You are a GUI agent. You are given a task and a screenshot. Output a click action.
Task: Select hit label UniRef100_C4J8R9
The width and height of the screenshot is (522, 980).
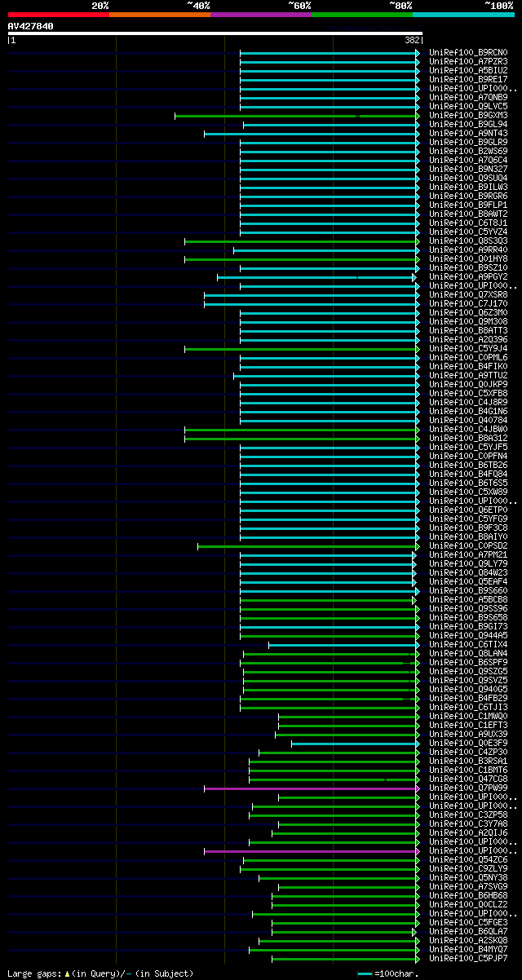[x=469, y=403]
